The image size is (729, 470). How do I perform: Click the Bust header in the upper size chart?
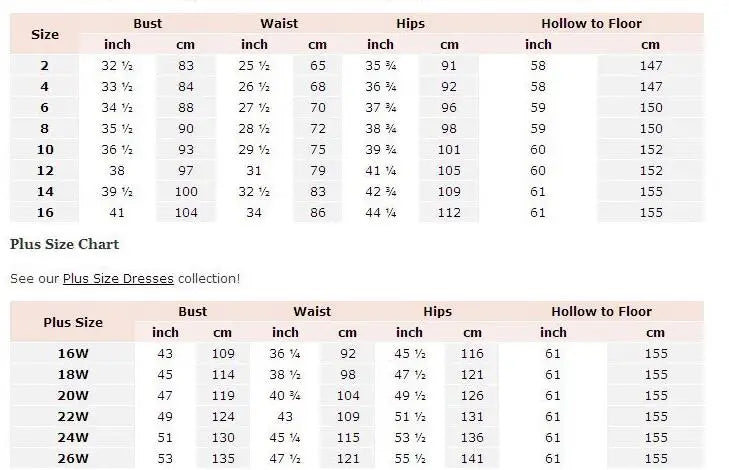[x=148, y=23]
